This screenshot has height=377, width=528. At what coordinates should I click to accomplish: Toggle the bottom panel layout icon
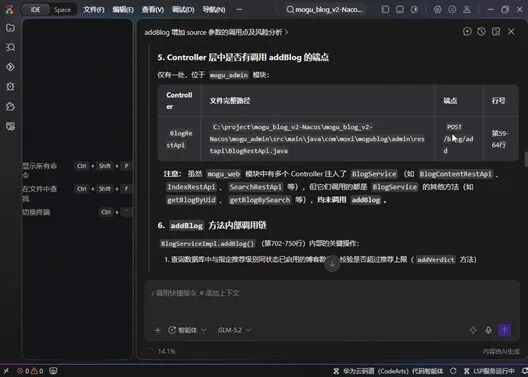coord(400,9)
